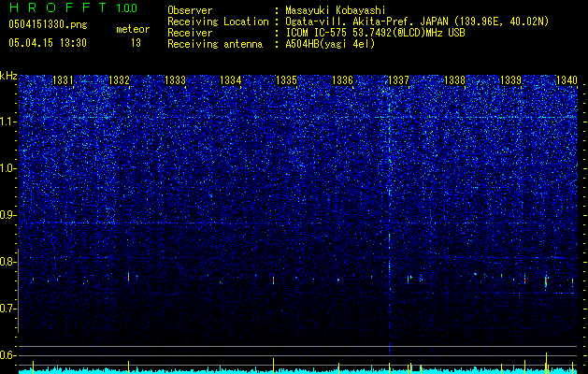Screen dimensions: 588x374
Task: Click time marker 1340
Action: (x=566, y=79)
